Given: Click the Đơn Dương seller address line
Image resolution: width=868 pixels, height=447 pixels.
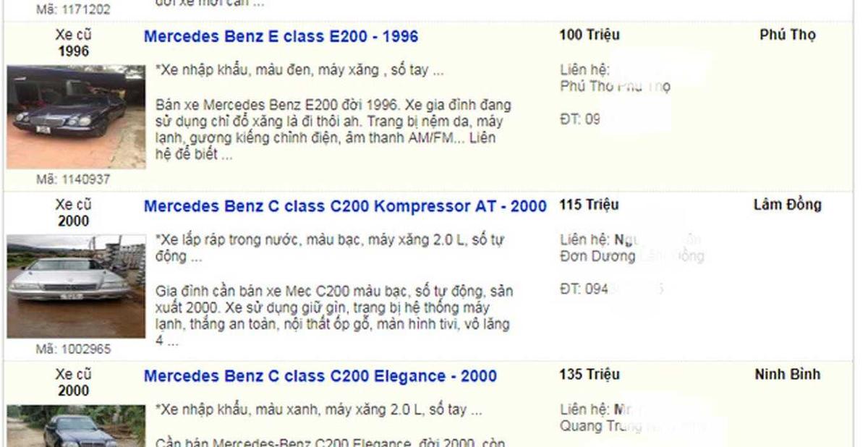Looking at the screenshot, I should (597, 256).
